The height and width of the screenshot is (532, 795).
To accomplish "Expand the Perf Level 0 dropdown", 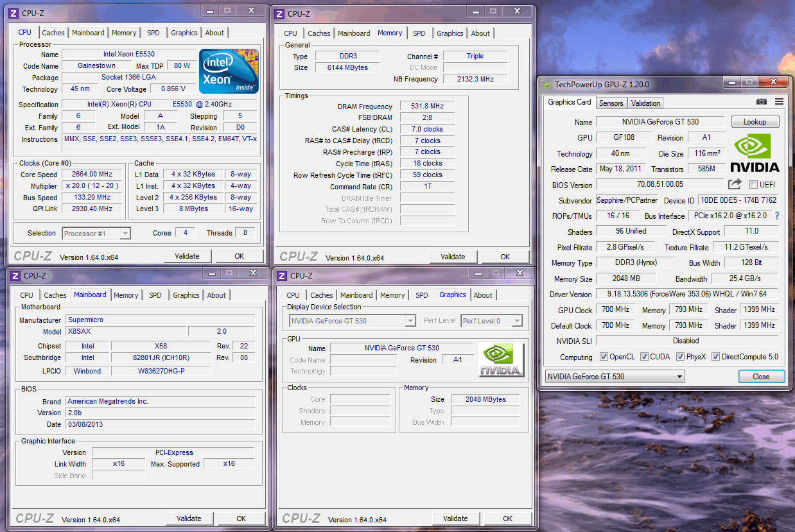I will [492, 321].
